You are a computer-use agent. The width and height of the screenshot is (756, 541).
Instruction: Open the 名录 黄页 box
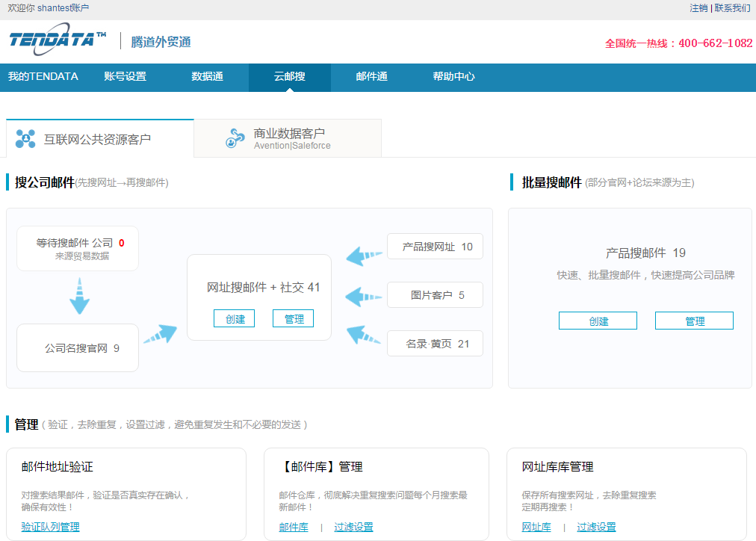tap(435, 344)
